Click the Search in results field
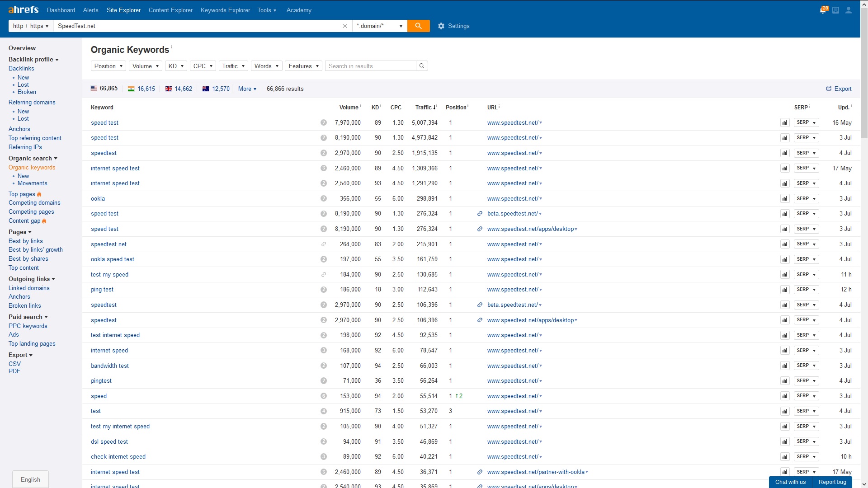This screenshot has width=868, height=488. [x=370, y=66]
